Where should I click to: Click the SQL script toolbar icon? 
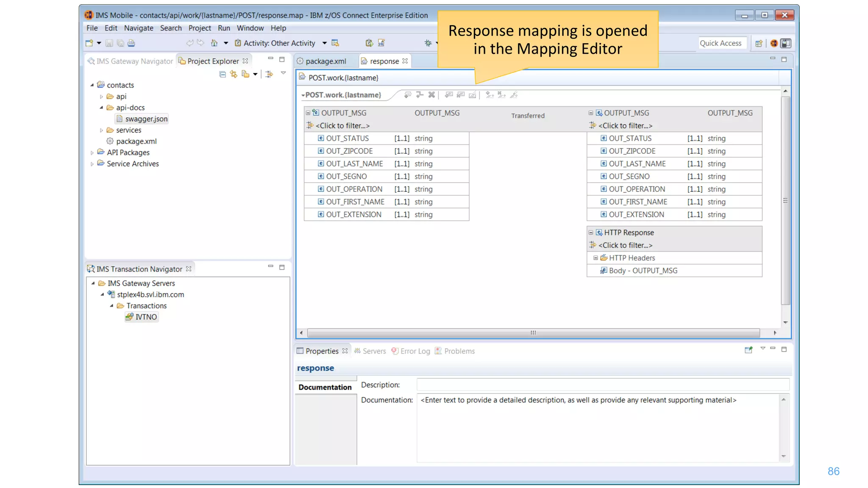pos(381,43)
